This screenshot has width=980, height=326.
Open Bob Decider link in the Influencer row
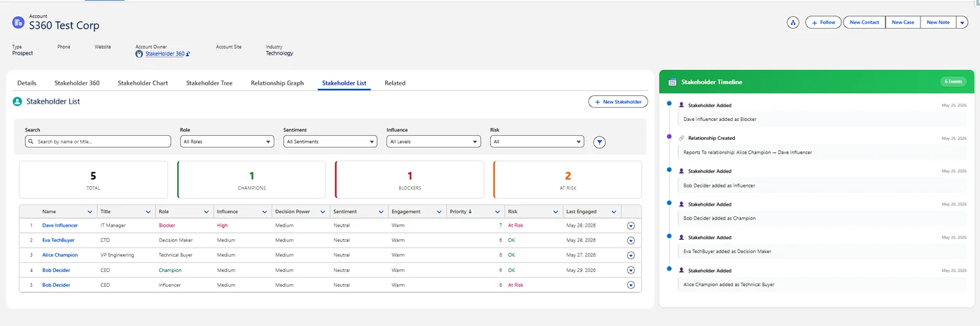(x=56, y=285)
